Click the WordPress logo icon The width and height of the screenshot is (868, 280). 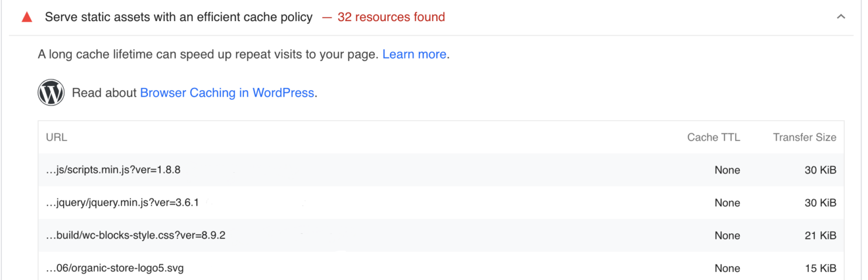click(x=51, y=93)
